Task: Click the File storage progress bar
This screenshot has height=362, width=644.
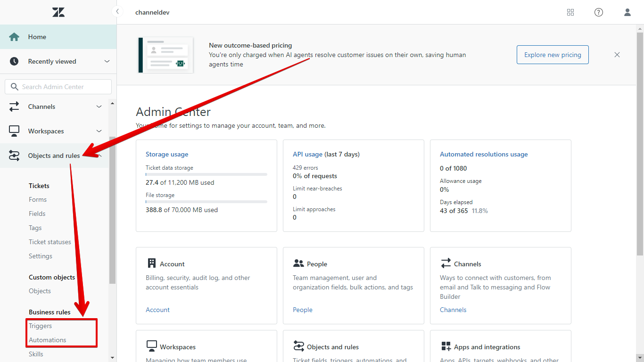Action: click(206, 202)
